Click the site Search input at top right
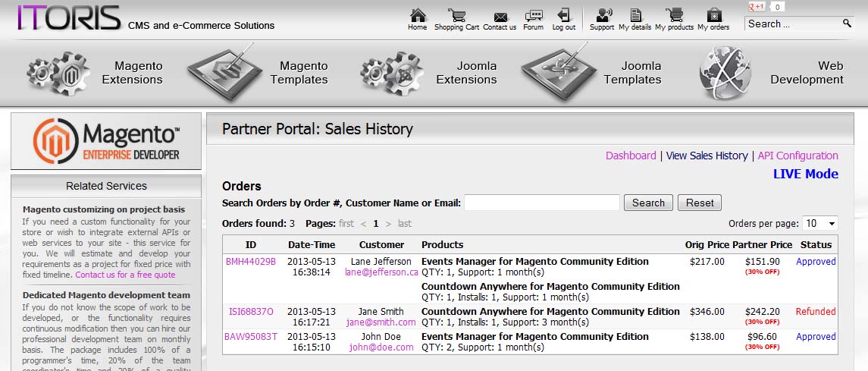Screen dimensions: 868x371 (793, 24)
